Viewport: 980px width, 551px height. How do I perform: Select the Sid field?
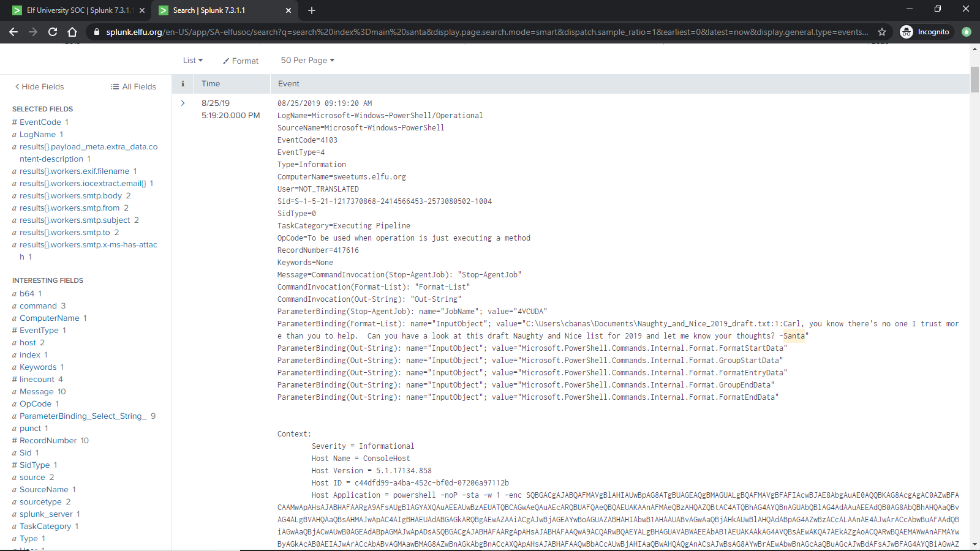pyautogui.click(x=25, y=453)
